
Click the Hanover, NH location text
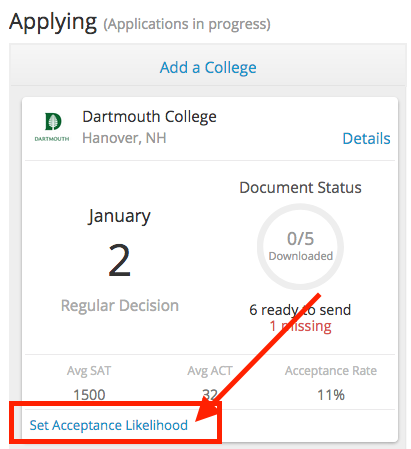tap(124, 138)
